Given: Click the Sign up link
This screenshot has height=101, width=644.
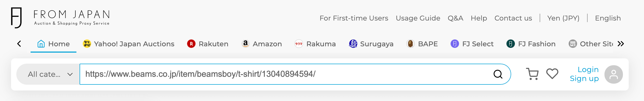Looking at the screenshot, I should point(584,79).
